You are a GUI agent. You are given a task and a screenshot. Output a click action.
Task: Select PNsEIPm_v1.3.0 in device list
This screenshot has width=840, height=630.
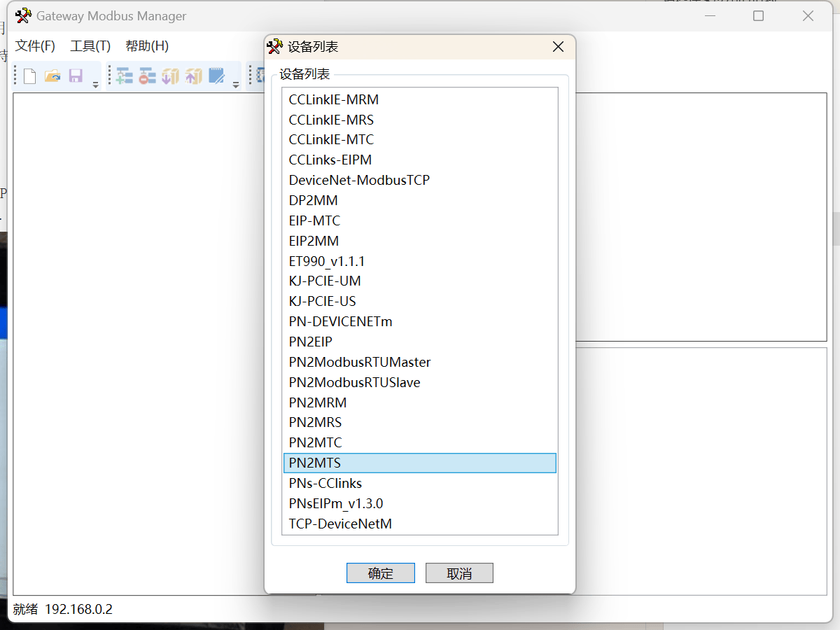click(420, 504)
